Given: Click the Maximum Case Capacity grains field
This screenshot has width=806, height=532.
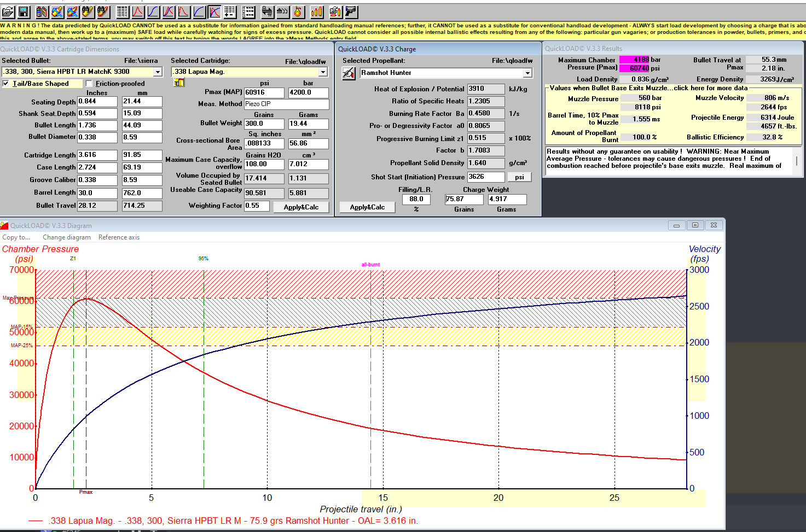Looking at the screenshot, I should point(264,165).
